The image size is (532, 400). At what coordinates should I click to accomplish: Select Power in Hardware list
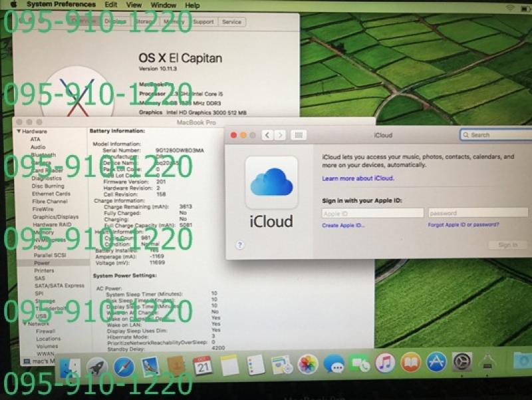(42, 263)
